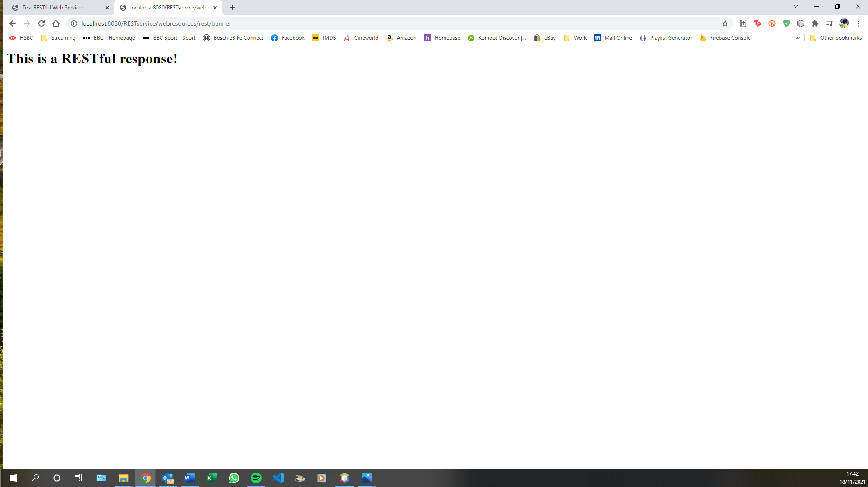This screenshot has height=487, width=868.
Task: Click the grey hexagon extension icon
Action: click(801, 23)
